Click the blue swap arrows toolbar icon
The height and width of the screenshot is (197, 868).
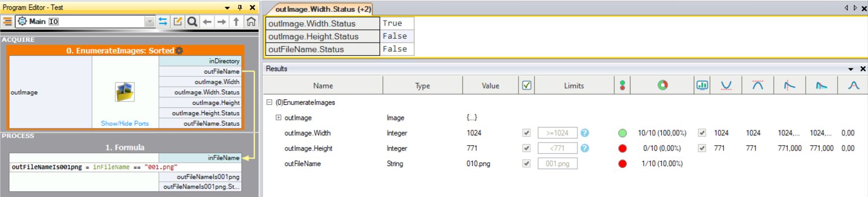pos(163,22)
